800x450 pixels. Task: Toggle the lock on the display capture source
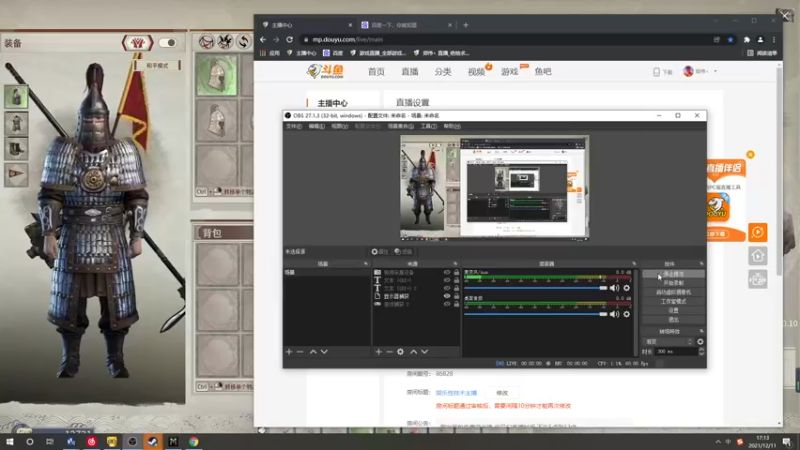pyautogui.click(x=456, y=296)
